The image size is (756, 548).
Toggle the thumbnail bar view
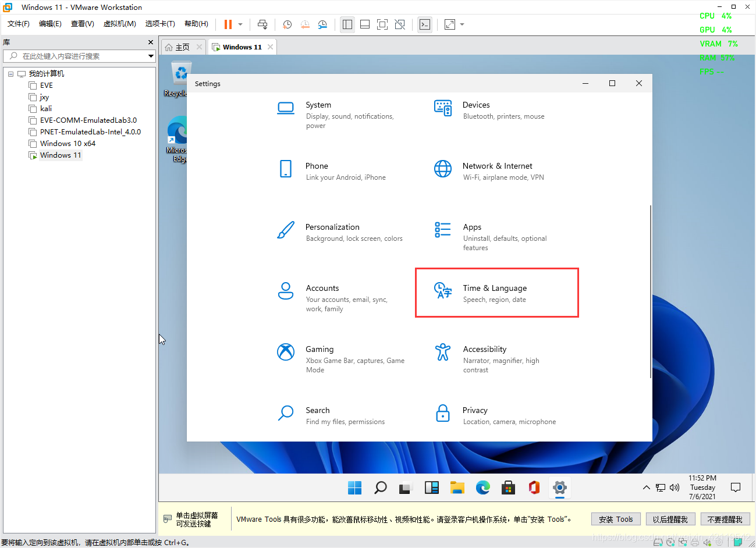coord(365,24)
